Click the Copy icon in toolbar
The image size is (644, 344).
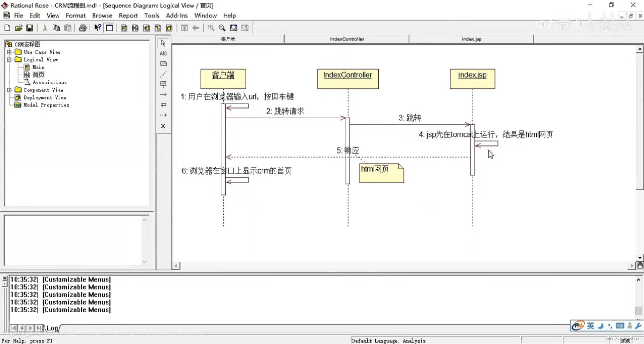[x=56, y=28]
